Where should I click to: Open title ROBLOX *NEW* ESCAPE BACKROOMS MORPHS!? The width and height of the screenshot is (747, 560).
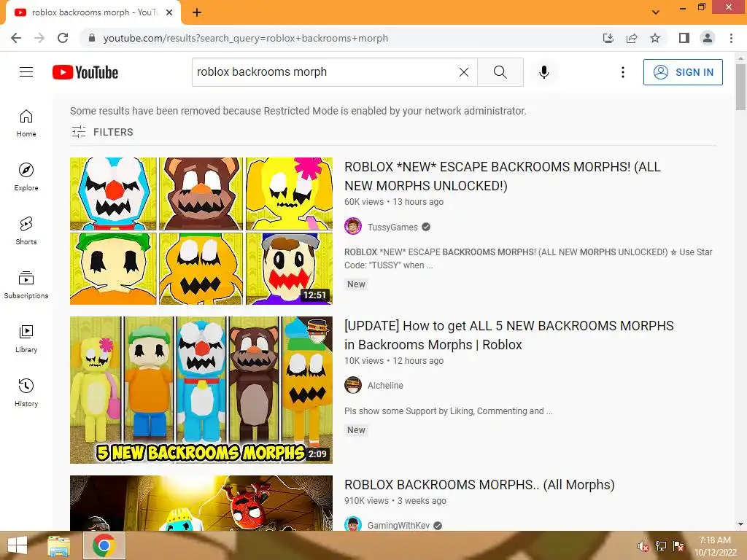(x=503, y=176)
